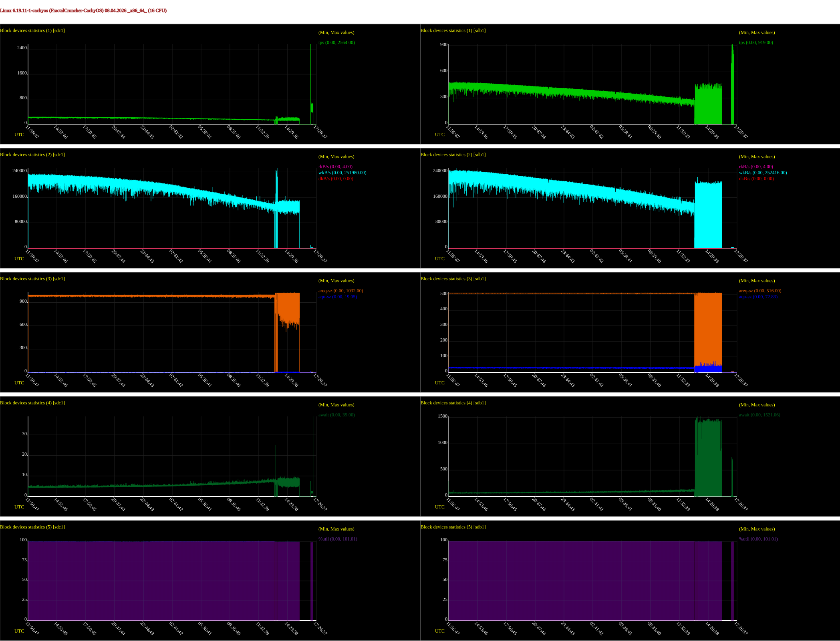Click y-axis value 500 in sdb1 areq-sz chart
This screenshot has height=641, width=840.
[444, 293]
